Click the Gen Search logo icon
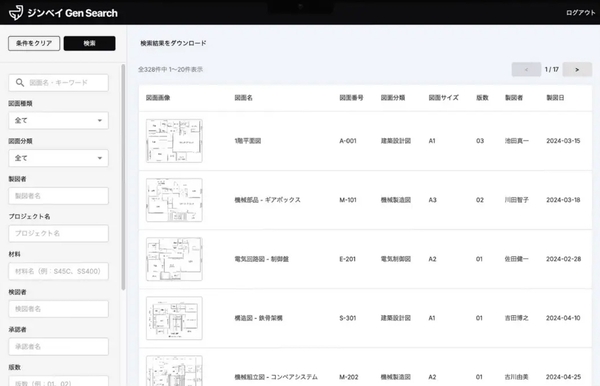 tap(16, 13)
